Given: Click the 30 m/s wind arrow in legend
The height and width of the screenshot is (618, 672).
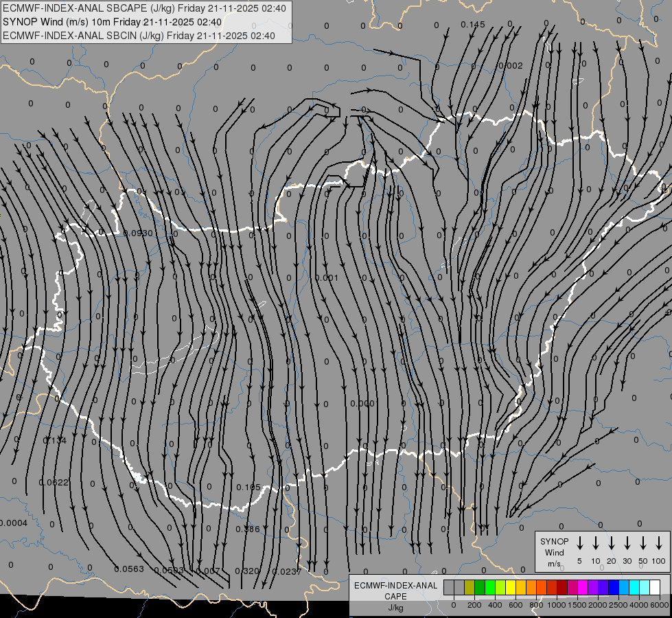Looking at the screenshot, I should [x=627, y=542].
